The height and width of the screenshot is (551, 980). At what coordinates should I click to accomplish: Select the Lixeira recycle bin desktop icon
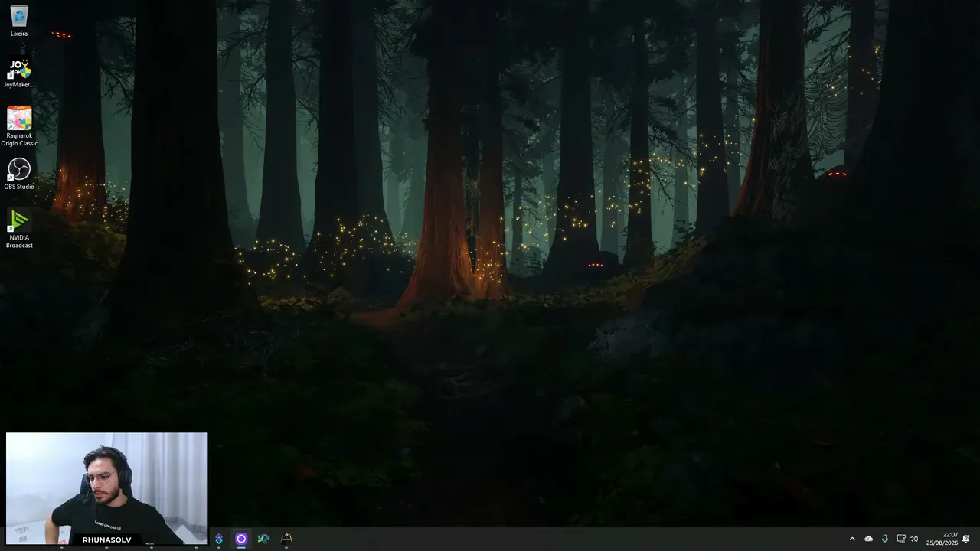[x=19, y=21]
